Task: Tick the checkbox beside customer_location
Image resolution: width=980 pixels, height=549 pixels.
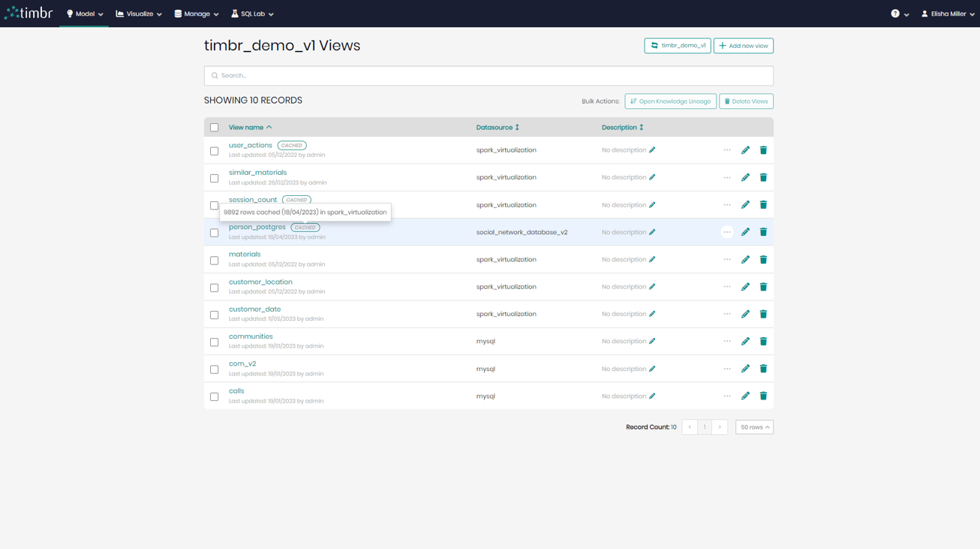Action: (x=214, y=287)
